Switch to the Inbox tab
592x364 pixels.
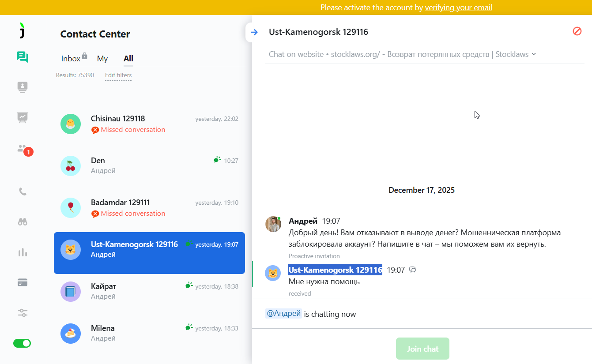[x=71, y=59]
